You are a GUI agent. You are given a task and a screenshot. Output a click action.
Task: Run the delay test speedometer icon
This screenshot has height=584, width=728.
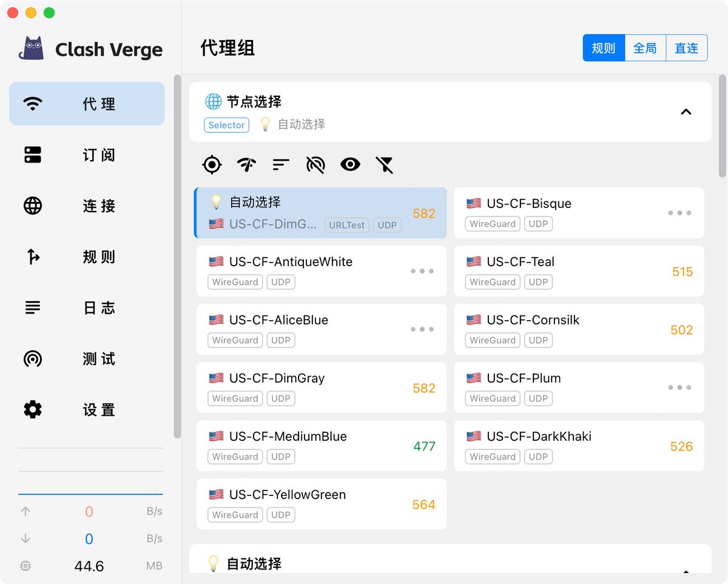tap(246, 164)
